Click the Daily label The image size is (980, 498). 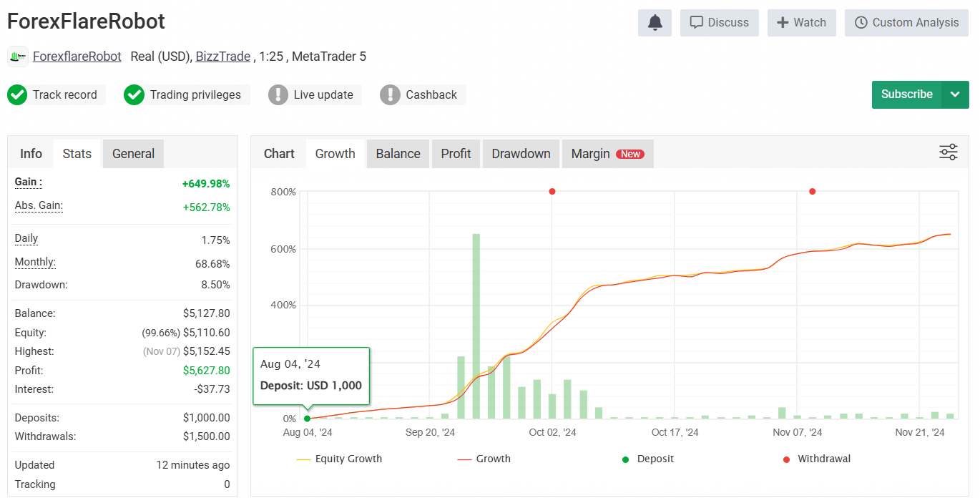tap(26, 238)
